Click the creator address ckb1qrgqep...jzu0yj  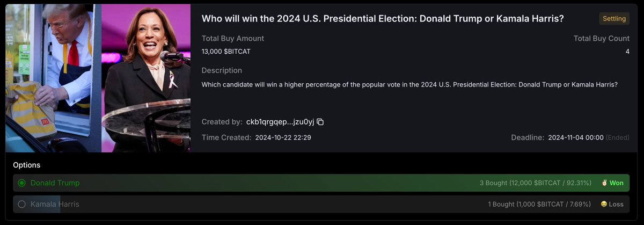coord(280,122)
